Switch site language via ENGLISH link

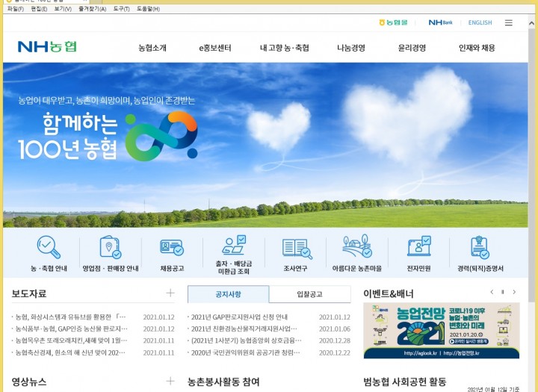pyautogui.click(x=480, y=22)
